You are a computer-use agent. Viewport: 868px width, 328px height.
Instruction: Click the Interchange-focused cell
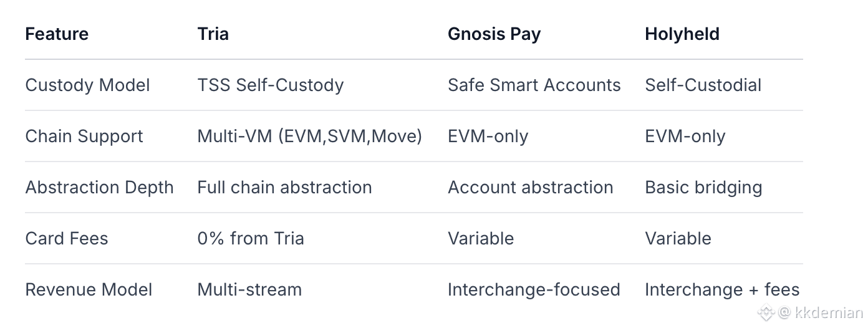click(534, 289)
